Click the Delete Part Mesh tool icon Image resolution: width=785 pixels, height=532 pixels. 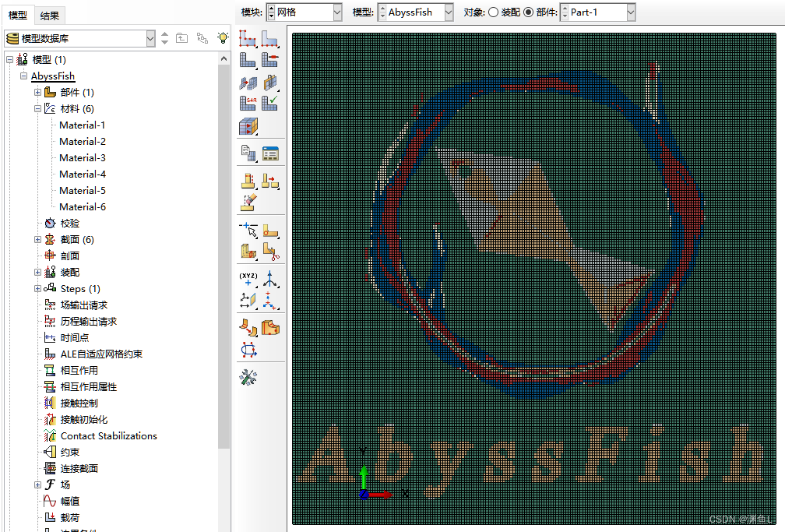point(269,60)
